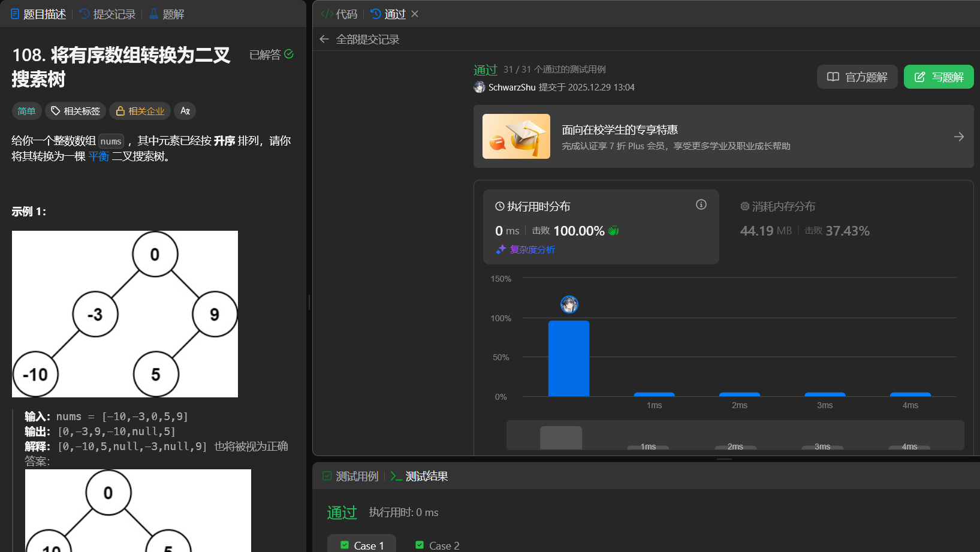The height and width of the screenshot is (552, 980).
Task: Click the gray range slider handle under chart
Action: pyautogui.click(x=560, y=438)
